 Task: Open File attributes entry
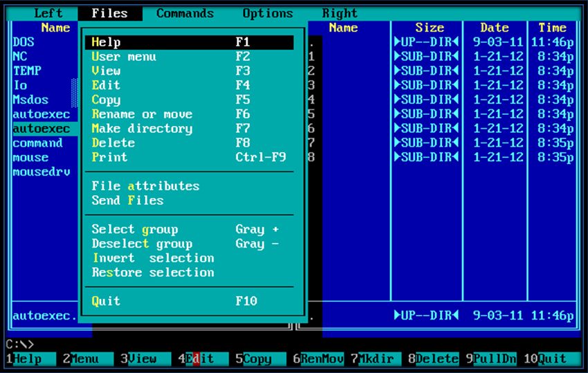pyautogui.click(x=190, y=185)
